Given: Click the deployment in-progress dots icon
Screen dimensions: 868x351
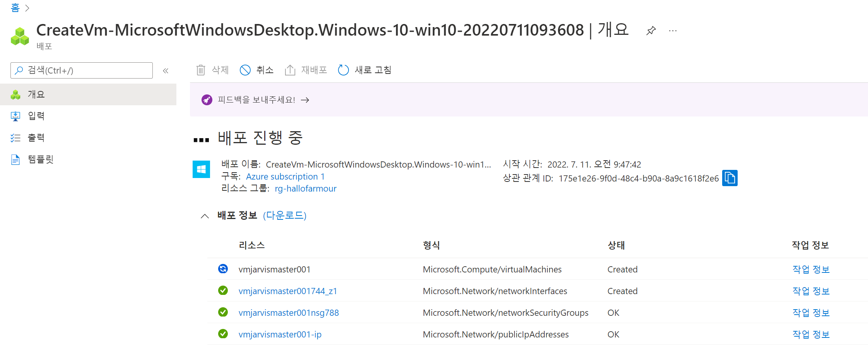Looking at the screenshot, I should (201, 140).
